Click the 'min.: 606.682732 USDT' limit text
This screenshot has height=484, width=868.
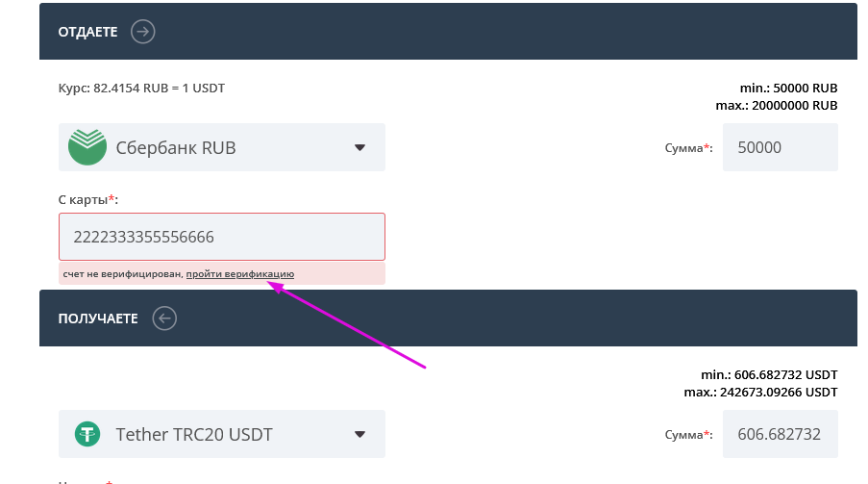point(770,374)
